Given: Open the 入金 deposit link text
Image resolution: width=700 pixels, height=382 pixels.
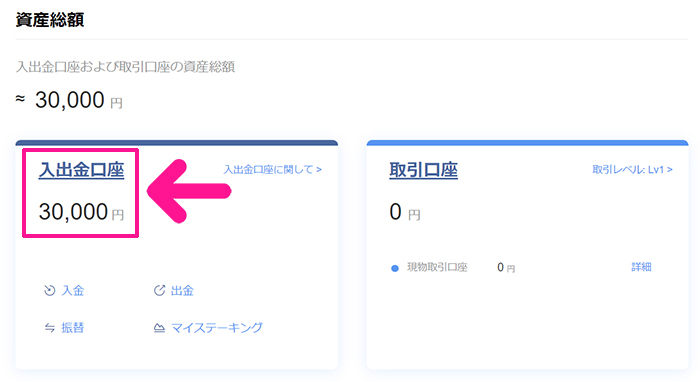Looking at the screenshot, I should tap(73, 291).
